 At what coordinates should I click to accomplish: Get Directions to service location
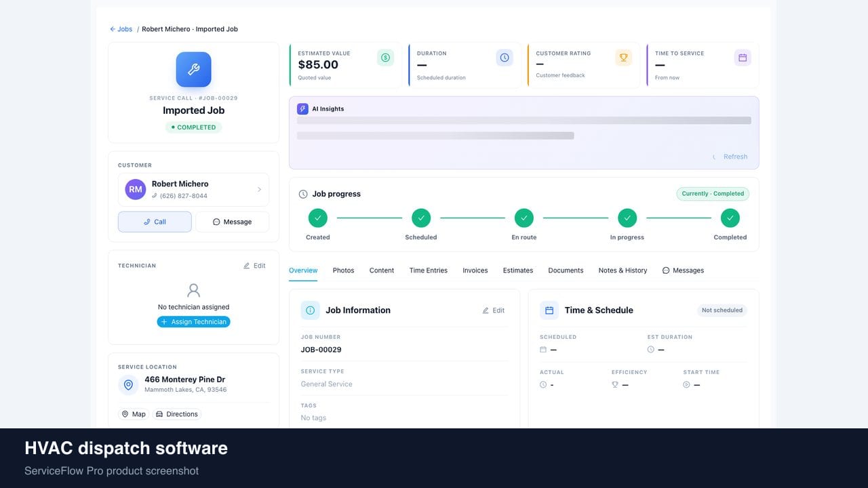(x=177, y=414)
